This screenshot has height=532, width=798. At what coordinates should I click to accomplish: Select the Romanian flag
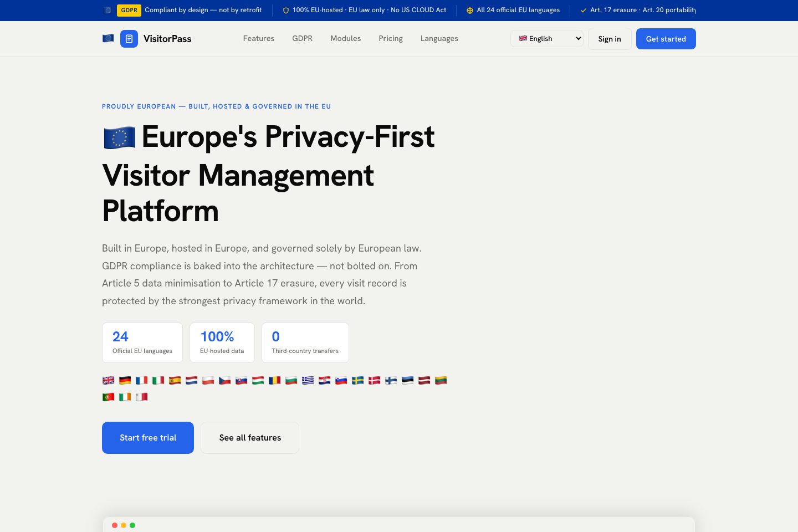pyautogui.click(x=275, y=380)
